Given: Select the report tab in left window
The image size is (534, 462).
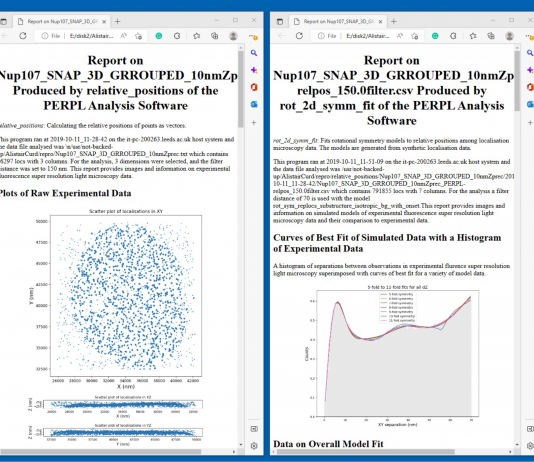Looking at the screenshot, I should point(62,21).
